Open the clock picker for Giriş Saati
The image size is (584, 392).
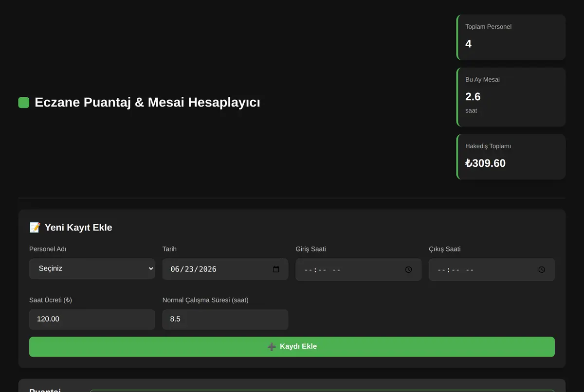coord(409,269)
